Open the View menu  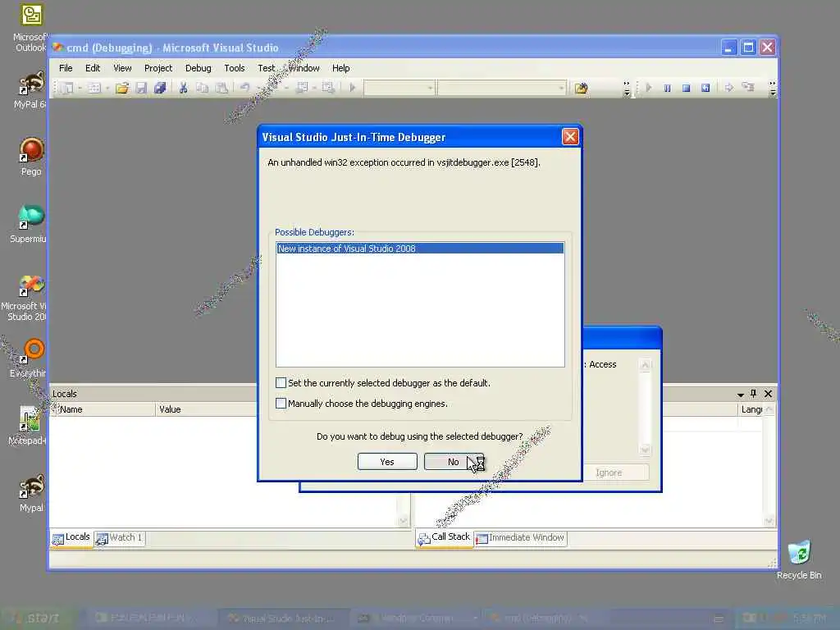[x=122, y=68]
